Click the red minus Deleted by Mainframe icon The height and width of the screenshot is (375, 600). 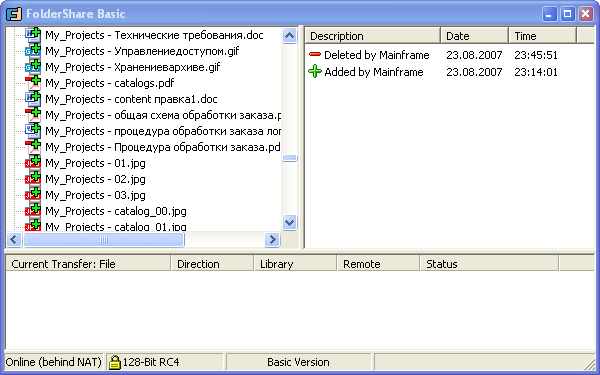(315, 55)
